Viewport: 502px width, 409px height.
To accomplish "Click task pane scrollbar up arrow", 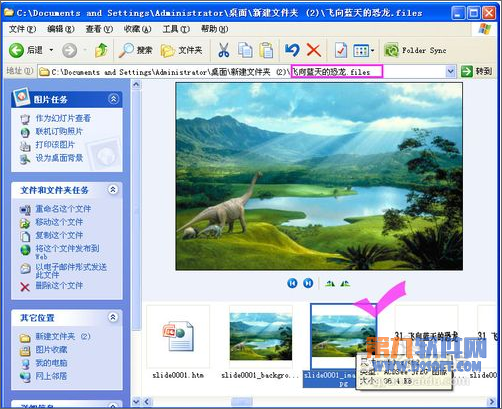I will 136,85.
